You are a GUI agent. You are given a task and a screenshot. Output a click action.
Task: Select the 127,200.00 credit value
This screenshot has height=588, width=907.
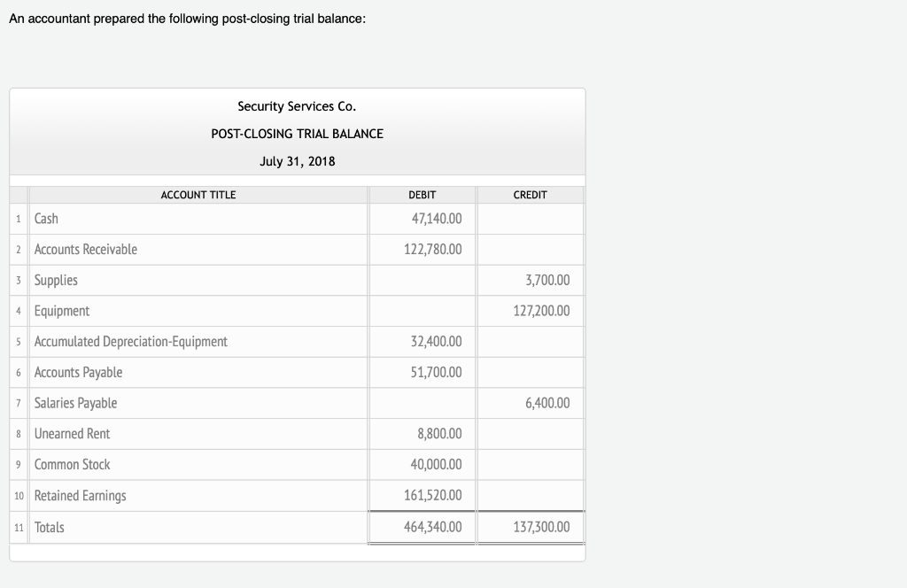click(x=541, y=311)
